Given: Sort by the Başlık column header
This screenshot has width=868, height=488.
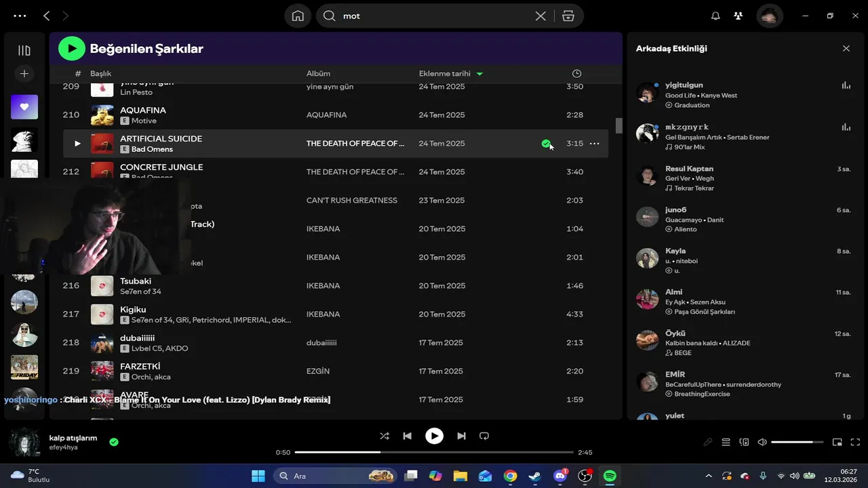Looking at the screenshot, I should (100, 73).
